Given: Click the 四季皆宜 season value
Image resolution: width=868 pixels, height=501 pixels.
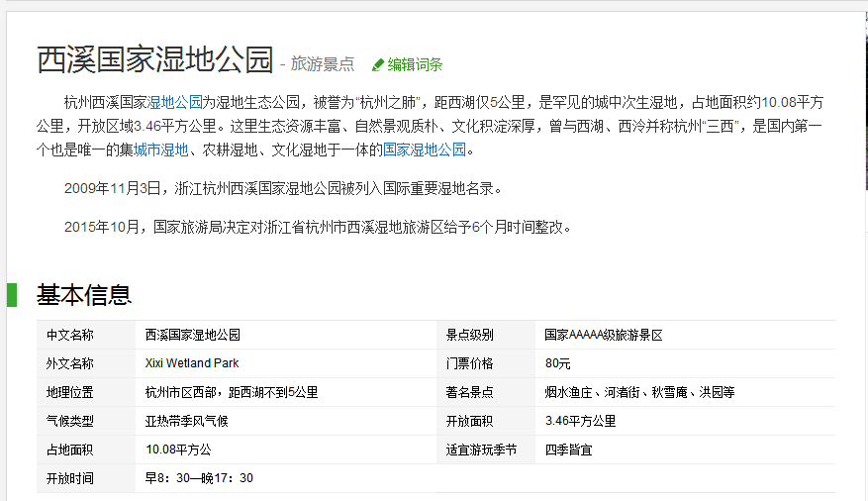Looking at the screenshot, I should click(x=569, y=450).
